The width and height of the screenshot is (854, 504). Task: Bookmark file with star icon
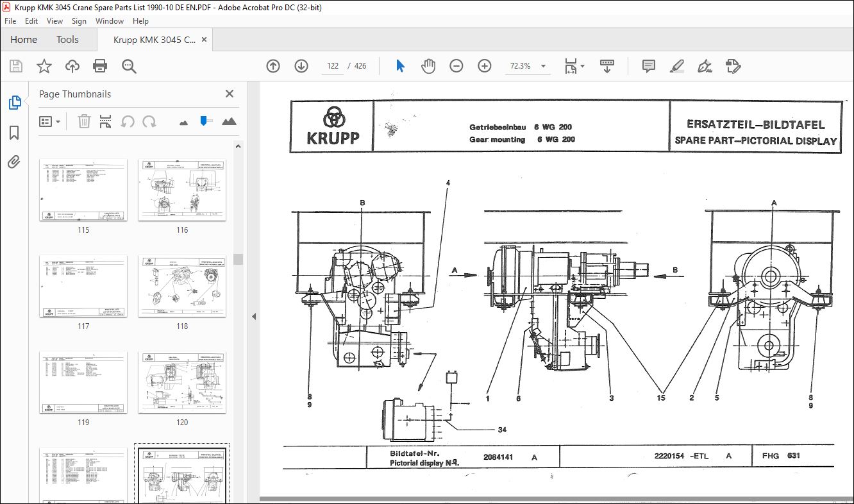pos(44,66)
